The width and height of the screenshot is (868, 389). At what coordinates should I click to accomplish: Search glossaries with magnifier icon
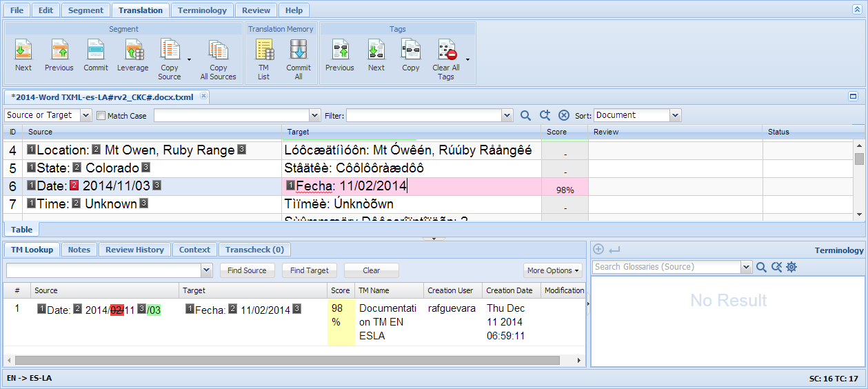(761, 267)
